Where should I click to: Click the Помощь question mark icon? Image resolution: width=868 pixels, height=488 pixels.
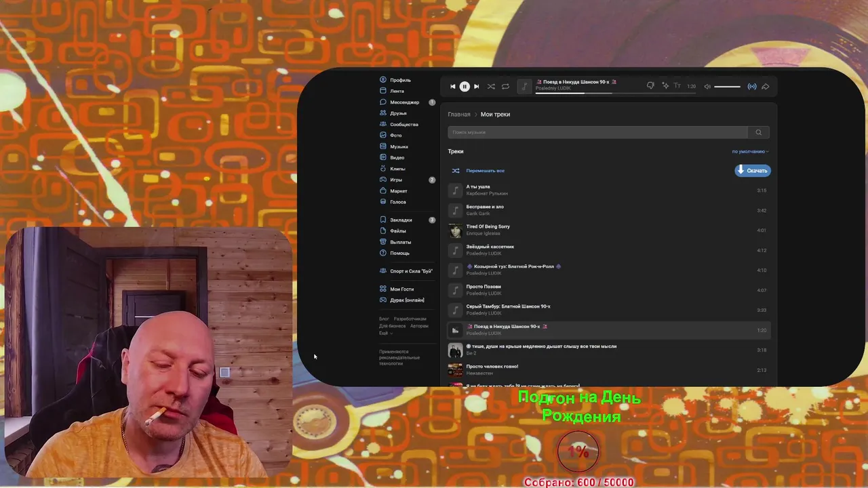coord(383,253)
